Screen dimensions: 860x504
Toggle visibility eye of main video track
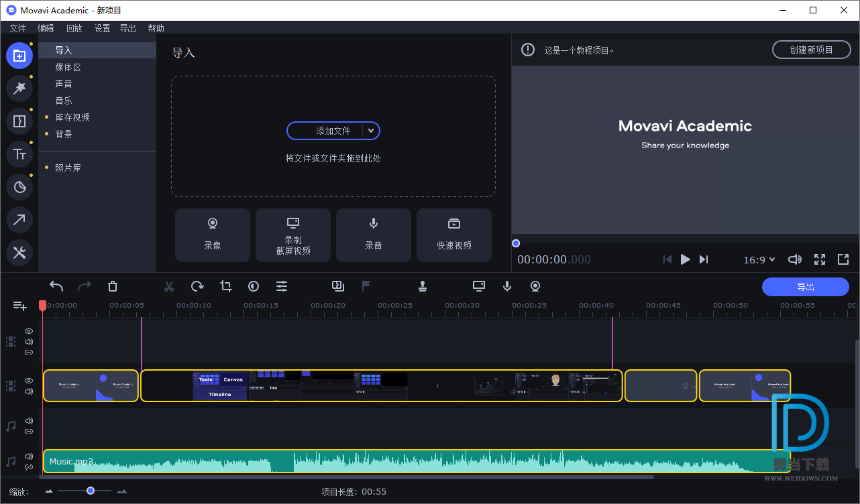[29, 381]
